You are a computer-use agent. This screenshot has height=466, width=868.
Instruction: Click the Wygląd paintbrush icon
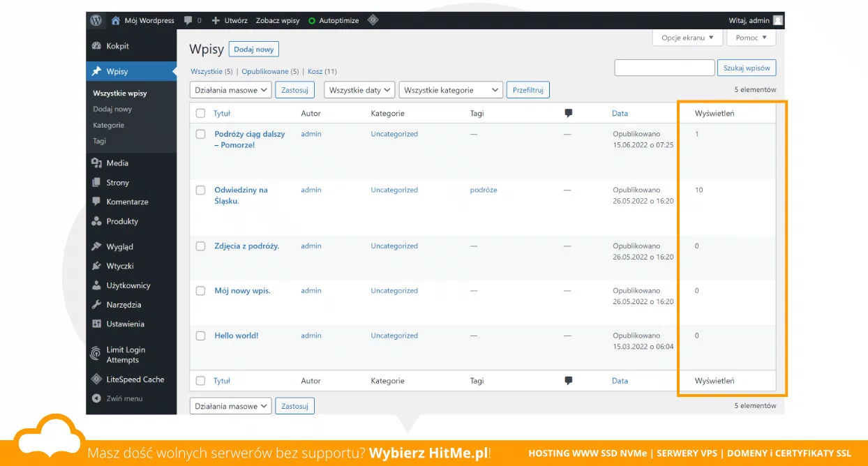(97, 246)
